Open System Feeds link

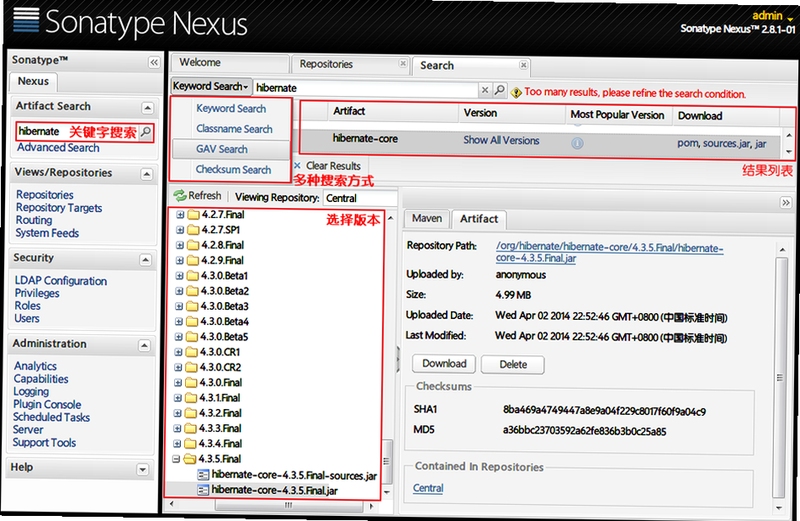[x=47, y=233]
